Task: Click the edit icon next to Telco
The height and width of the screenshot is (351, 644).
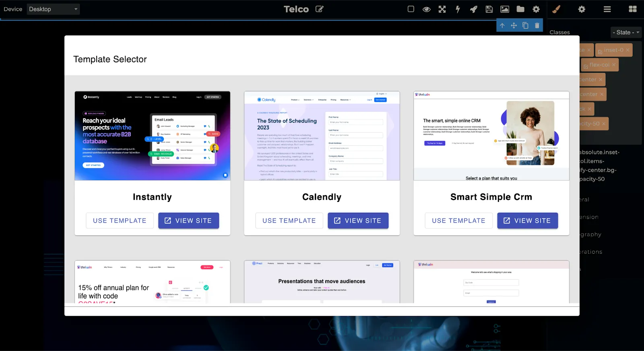Action: point(320,9)
